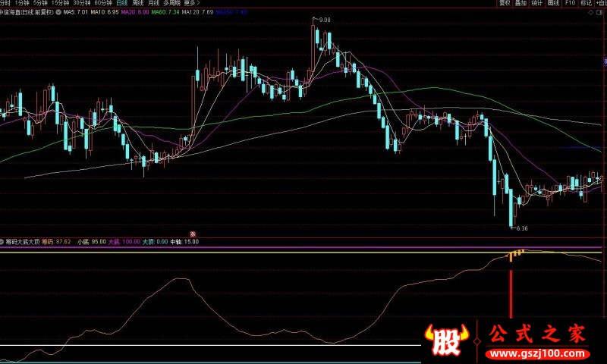This screenshot has width=607, height=364.
Task: Click the icon beside the 筹码大底大顶 indicator
Action: [x=2, y=242]
